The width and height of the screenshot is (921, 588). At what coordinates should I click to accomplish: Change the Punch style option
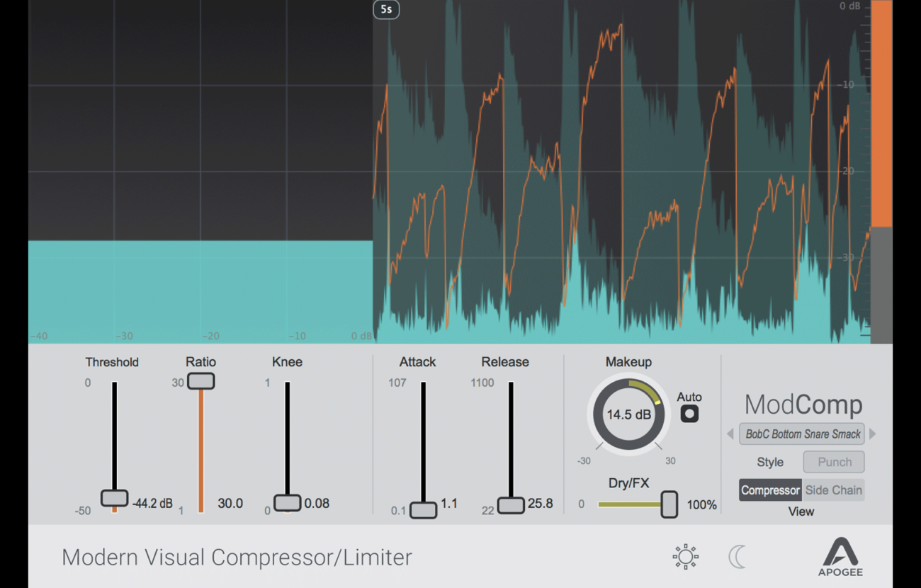pos(834,462)
